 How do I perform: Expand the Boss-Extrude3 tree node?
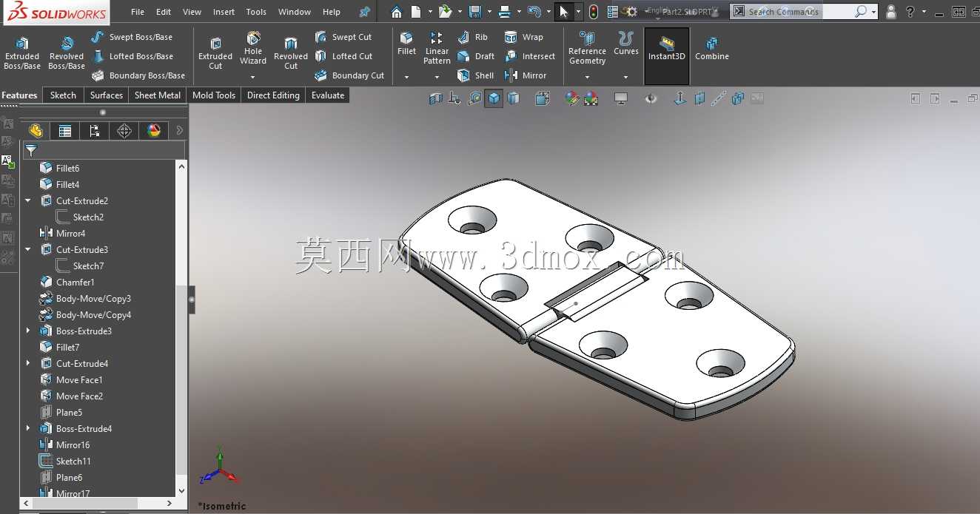tap(28, 331)
